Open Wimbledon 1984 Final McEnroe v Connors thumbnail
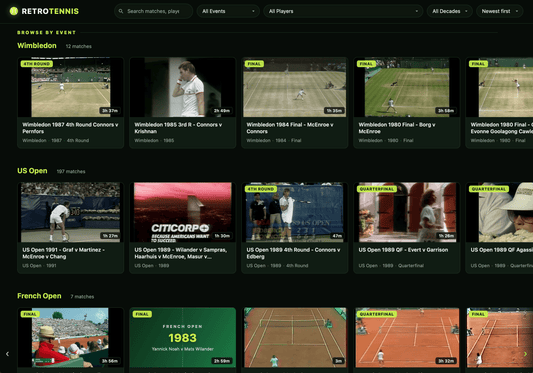This screenshot has height=373, width=533. tap(295, 87)
